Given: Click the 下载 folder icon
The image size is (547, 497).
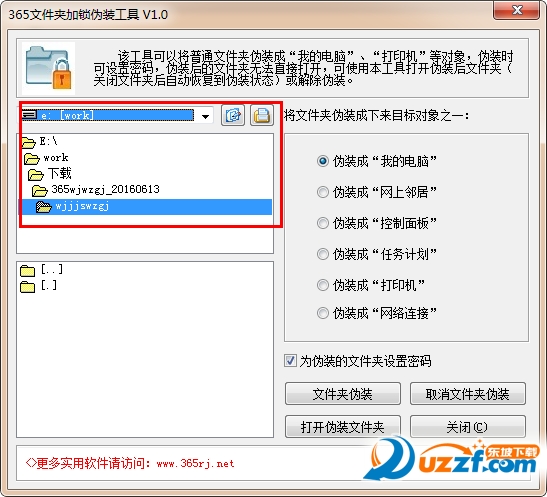Looking at the screenshot, I should pyautogui.click(x=36, y=174).
